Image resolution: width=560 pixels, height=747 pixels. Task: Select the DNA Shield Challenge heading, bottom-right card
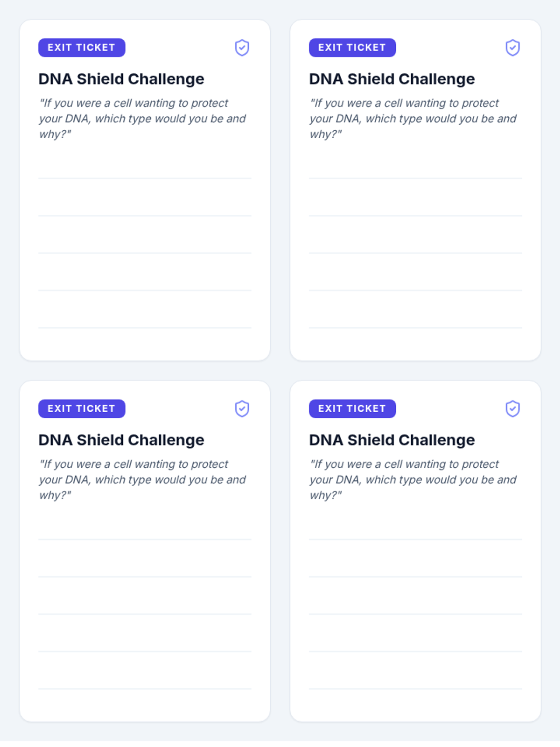[x=392, y=440]
